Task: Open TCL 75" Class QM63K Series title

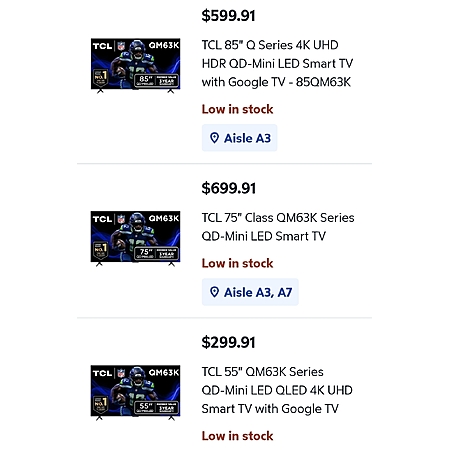Action: coord(278,227)
